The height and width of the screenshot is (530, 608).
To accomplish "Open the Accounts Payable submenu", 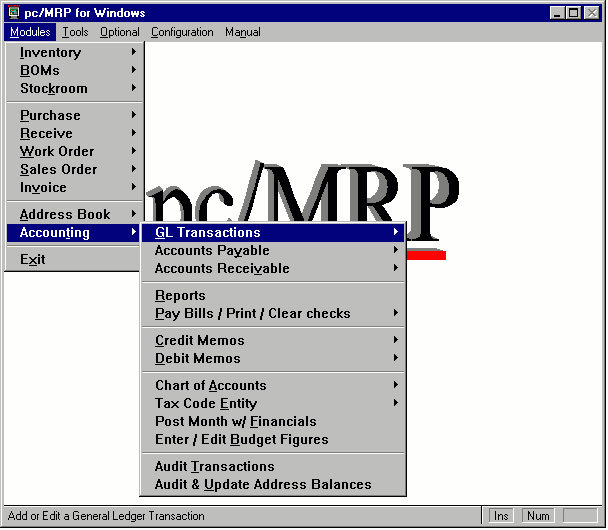I will pyautogui.click(x=273, y=250).
